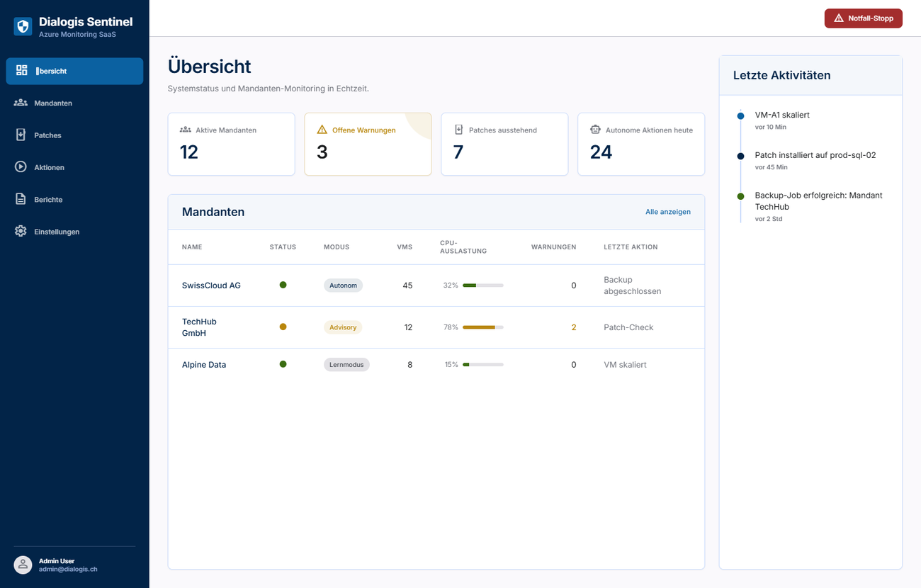The image size is (921, 588).
Task: Click the Lernmodus badge for Alpine Data
Action: pos(346,365)
